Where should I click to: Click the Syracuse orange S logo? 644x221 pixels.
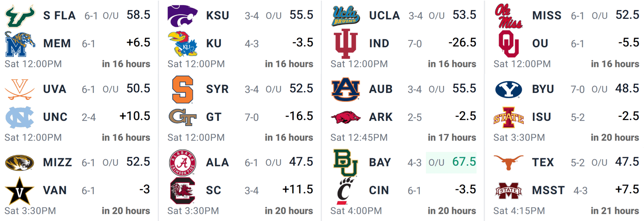pos(182,89)
